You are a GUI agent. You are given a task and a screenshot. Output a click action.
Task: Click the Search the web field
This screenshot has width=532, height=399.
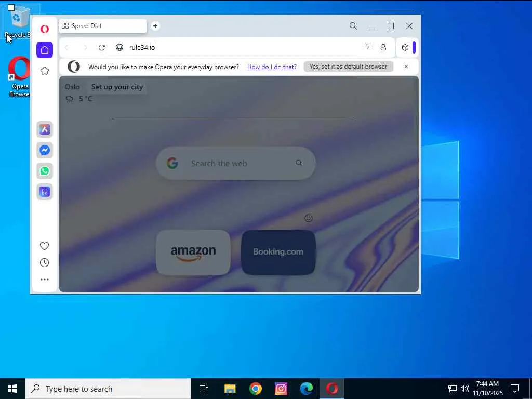[x=235, y=163]
